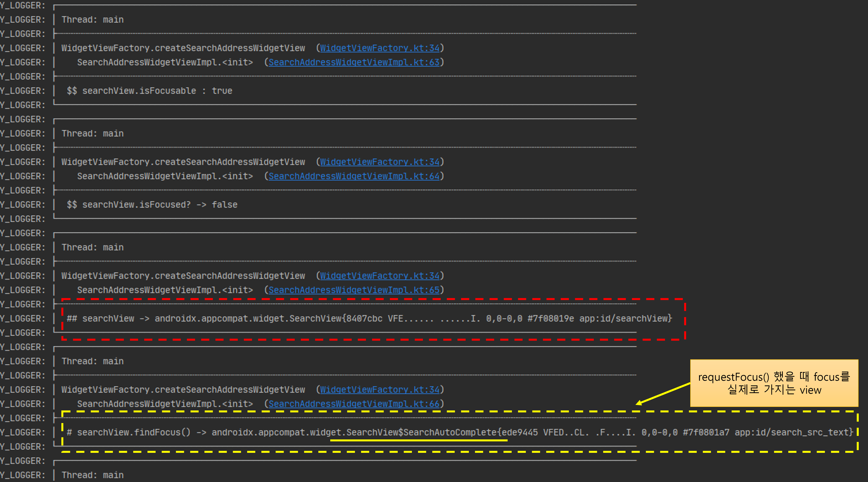
Task: Click WidgetViewFactory.kt:34 link above the kt:66 line
Action: 380,390
